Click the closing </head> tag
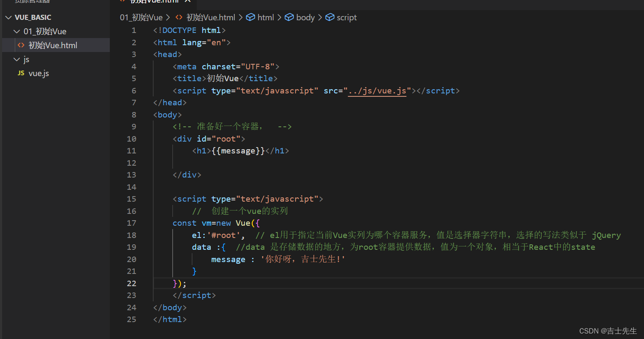Image resolution: width=644 pixels, height=339 pixels. pos(170,102)
